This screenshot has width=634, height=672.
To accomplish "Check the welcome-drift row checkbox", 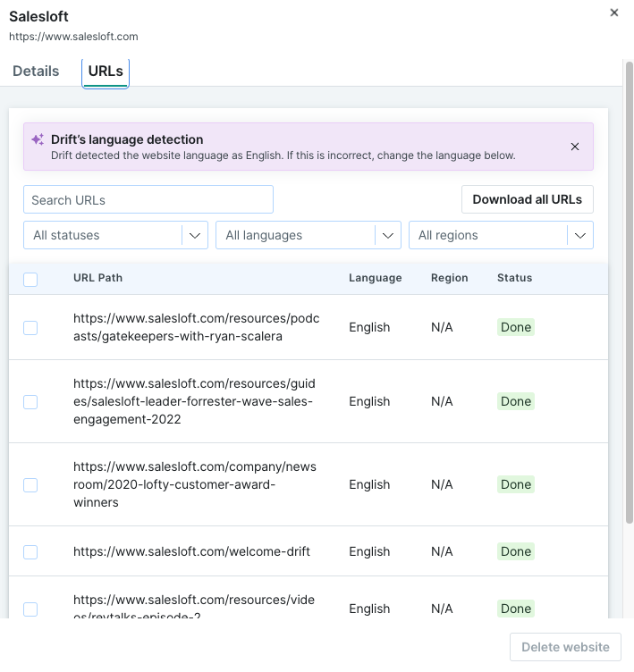I will coord(30,552).
